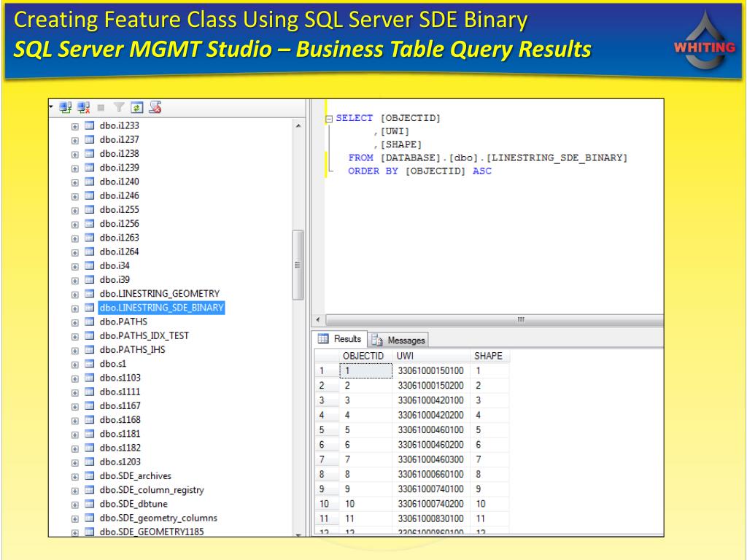Expand the dbo.i1233 table node
Viewport: 747px width, 560px height.
75,127
